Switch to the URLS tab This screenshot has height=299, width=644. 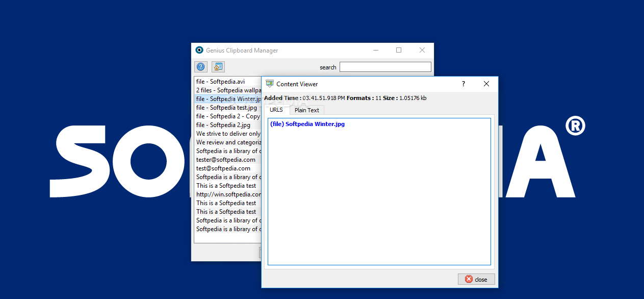[x=276, y=110]
